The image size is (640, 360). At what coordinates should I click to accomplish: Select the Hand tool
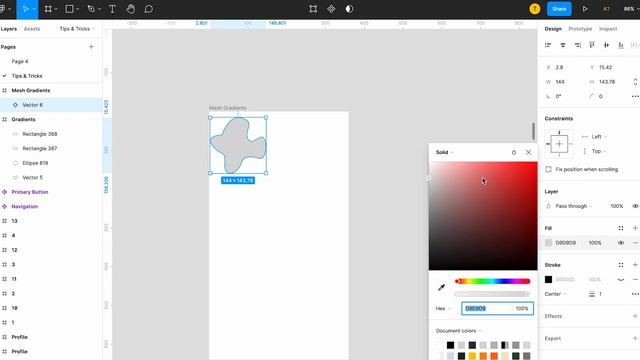point(131,9)
